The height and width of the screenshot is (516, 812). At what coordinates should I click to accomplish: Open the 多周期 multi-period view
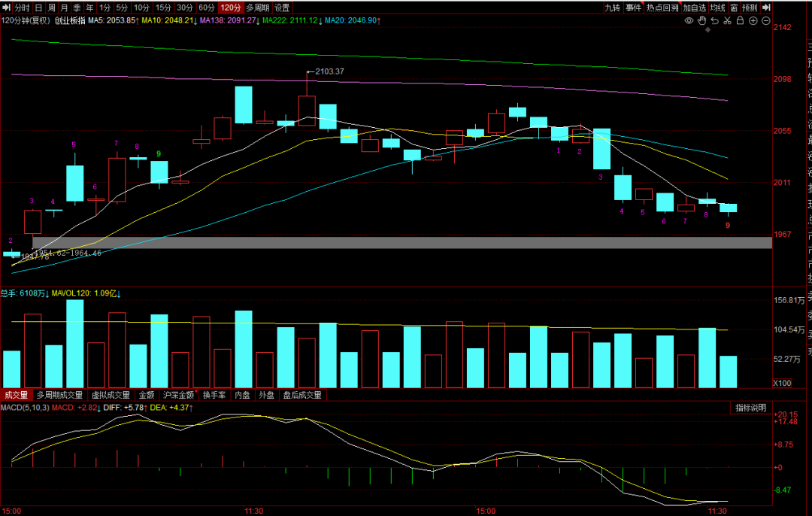[257, 8]
